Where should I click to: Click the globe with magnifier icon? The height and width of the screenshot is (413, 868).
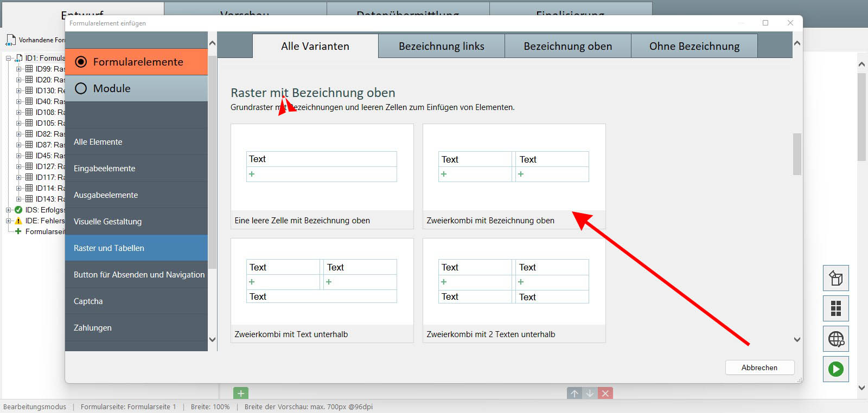[835, 339]
